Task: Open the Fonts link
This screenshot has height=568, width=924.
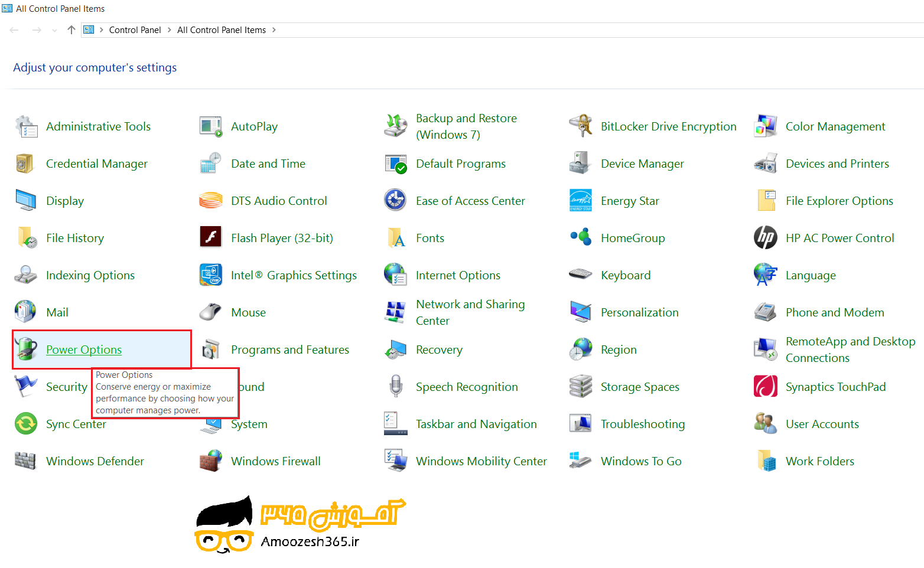Action: [x=430, y=238]
